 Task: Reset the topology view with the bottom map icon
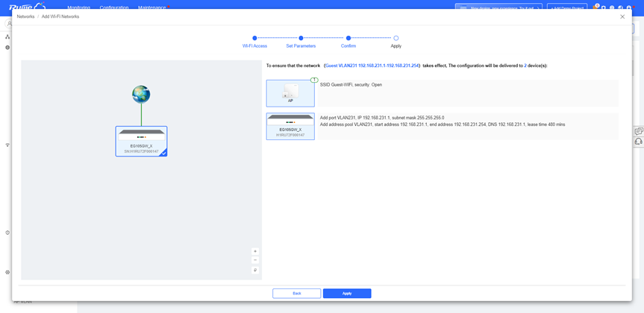point(255,270)
